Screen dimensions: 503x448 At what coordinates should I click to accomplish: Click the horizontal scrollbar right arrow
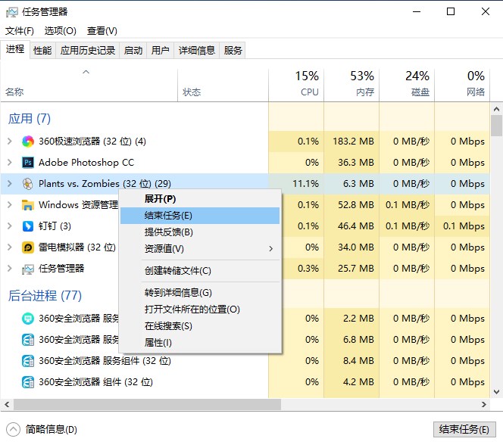pos(484,405)
